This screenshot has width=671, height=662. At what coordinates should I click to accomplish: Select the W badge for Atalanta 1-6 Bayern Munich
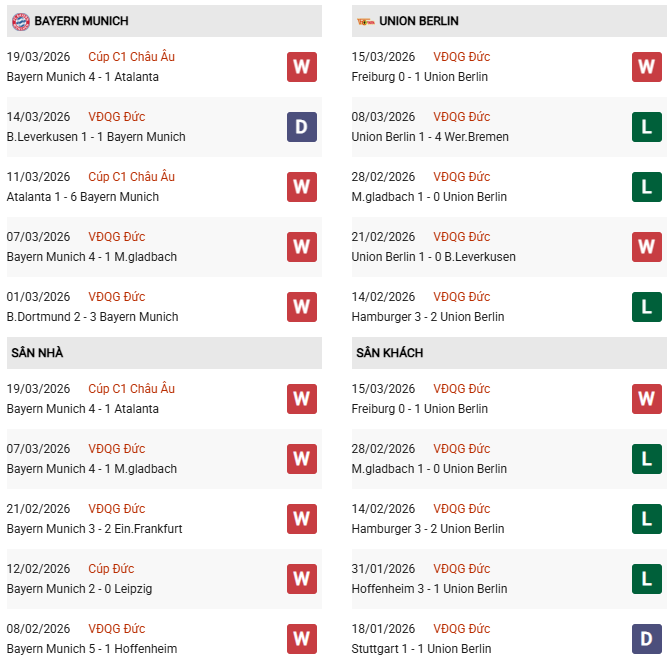pos(302,187)
